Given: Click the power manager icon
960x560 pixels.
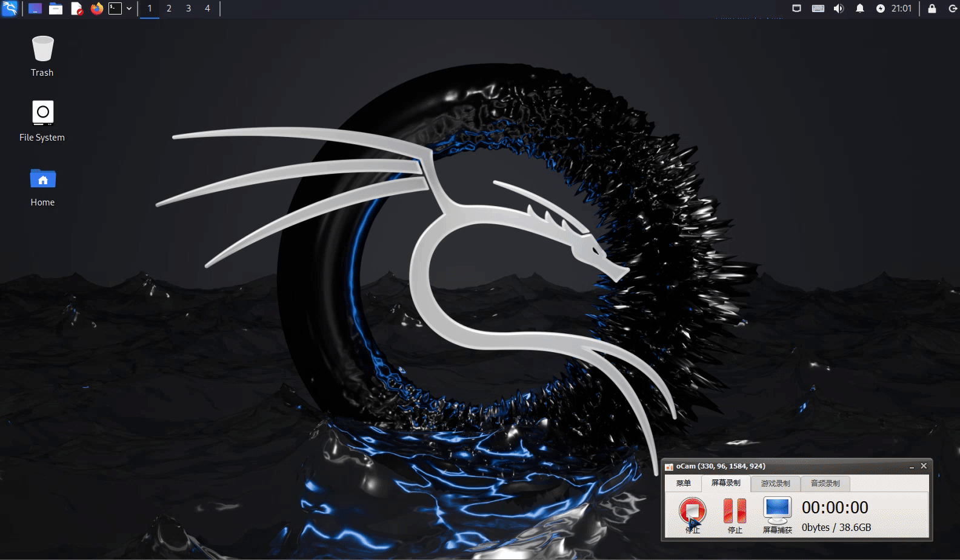Looking at the screenshot, I should pyautogui.click(x=880, y=8).
